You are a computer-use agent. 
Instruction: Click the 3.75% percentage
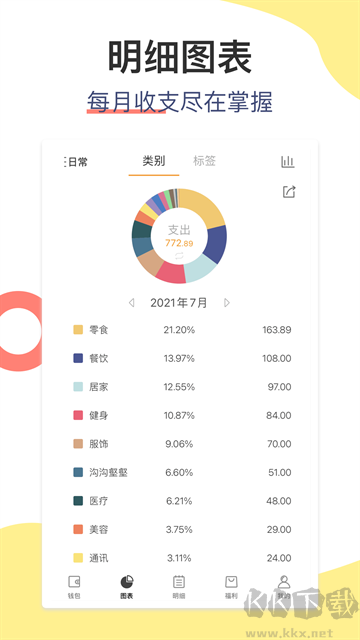tap(179, 529)
